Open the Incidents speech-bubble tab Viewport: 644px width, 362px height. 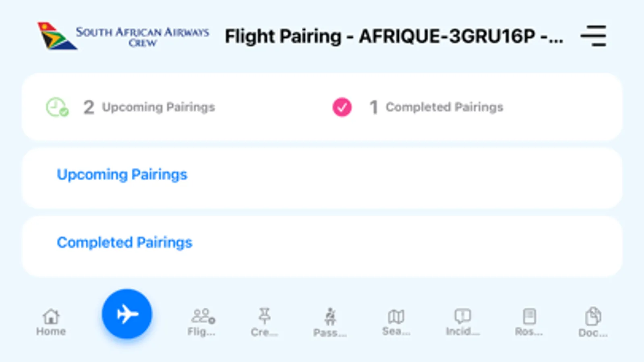point(462,322)
